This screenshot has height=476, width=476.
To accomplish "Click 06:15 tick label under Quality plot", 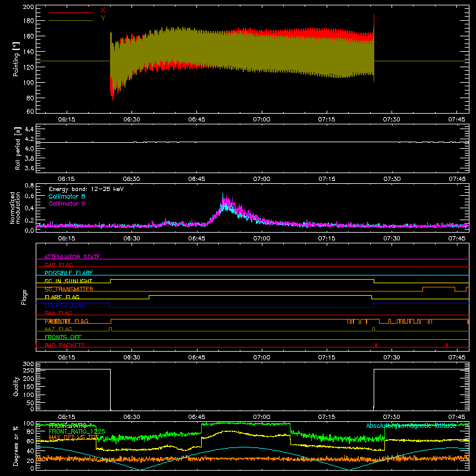I will pos(67,417).
